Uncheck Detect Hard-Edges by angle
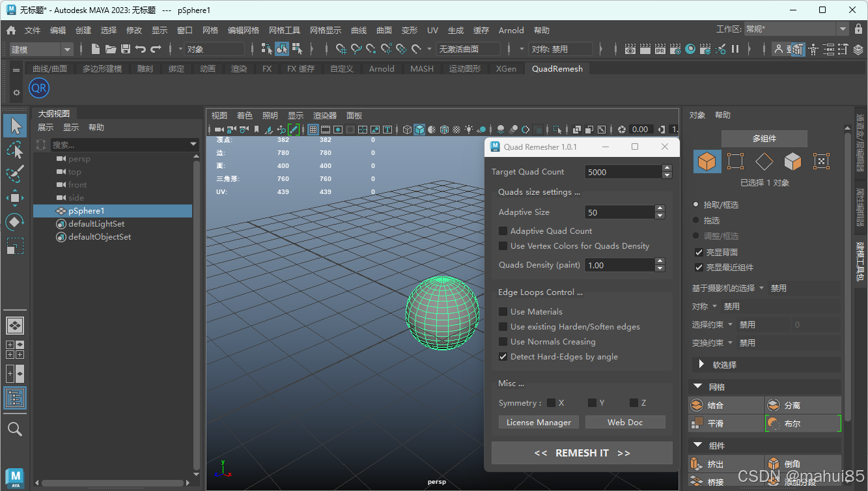This screenshot has width=868, height=491. (503, 356)
